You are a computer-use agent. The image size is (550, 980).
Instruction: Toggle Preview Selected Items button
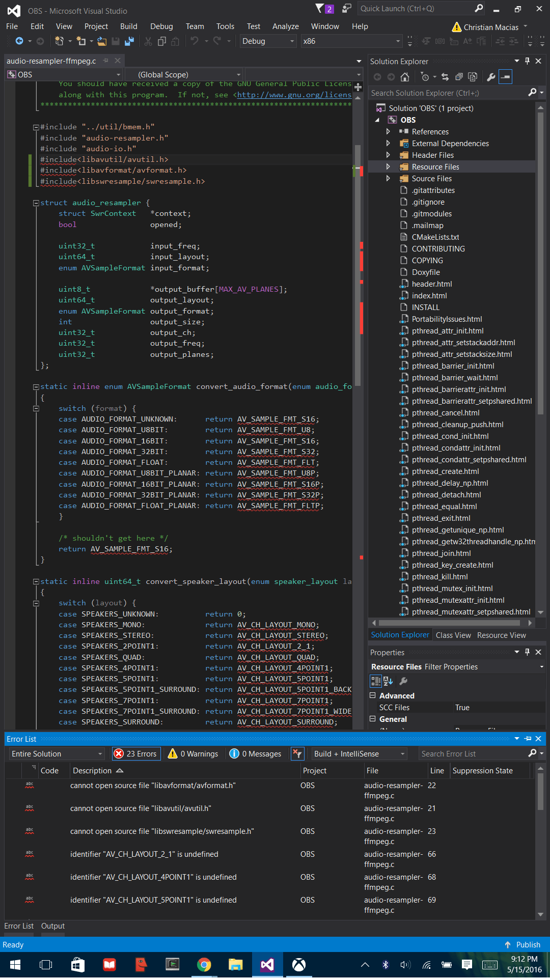tap(505, 77)
